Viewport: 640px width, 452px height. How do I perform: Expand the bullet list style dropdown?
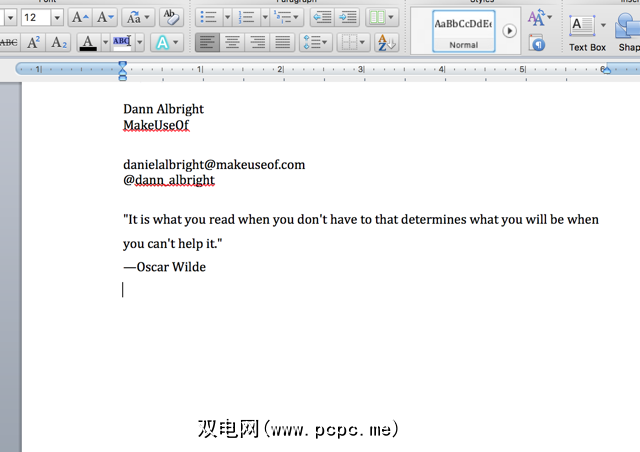(227, 18)
